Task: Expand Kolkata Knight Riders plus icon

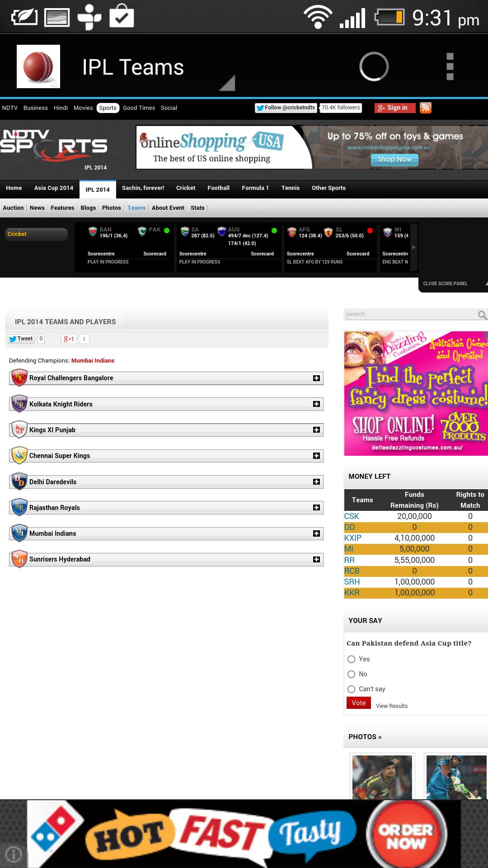Action: (316, 404)
